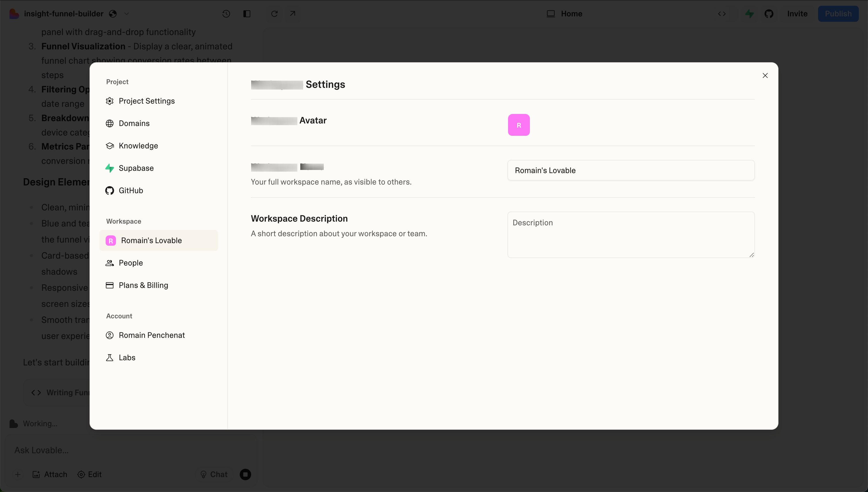Click the blue Publish button

point(838,14)
